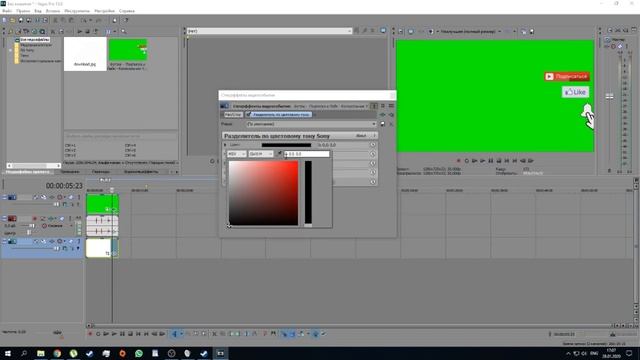Click the Pan/Crop chain button
Image resolution: width=640 pixels, height=360 pixels.
tap(233, 115)
